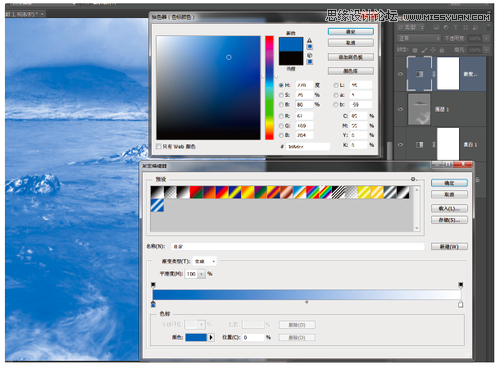Click the black-white adjustment icon on the bottom layer
Screen dimensions: 500x369
pos(420,145)
